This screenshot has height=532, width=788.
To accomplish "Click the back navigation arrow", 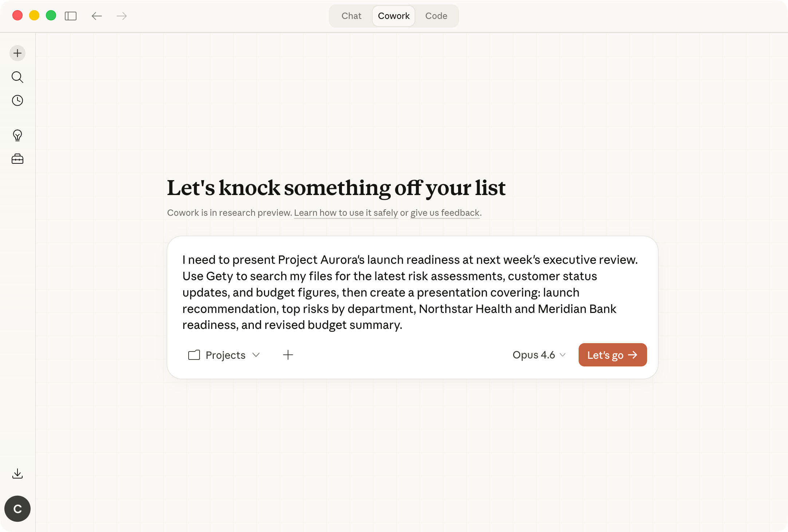I will 96,16.
